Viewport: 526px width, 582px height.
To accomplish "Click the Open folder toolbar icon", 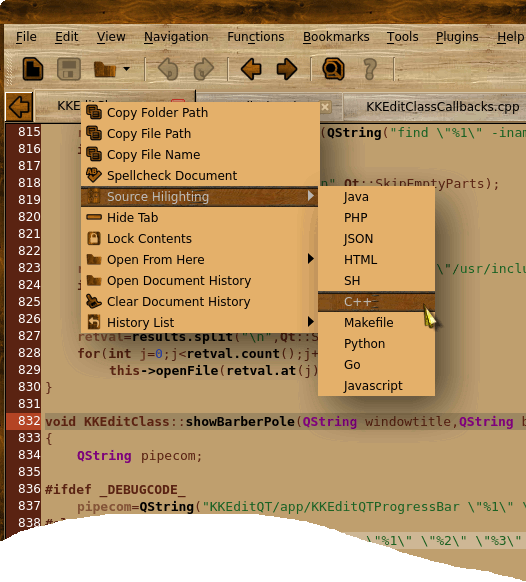I will pyautogui.click(x=105, y=69).
